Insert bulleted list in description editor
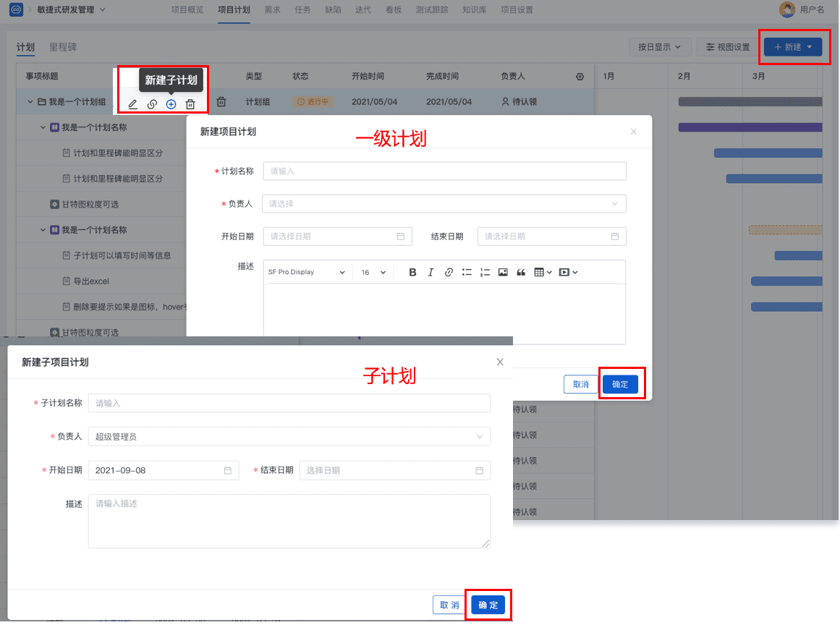This screenshot has height=625, width=840. click(x=467, y=272)
